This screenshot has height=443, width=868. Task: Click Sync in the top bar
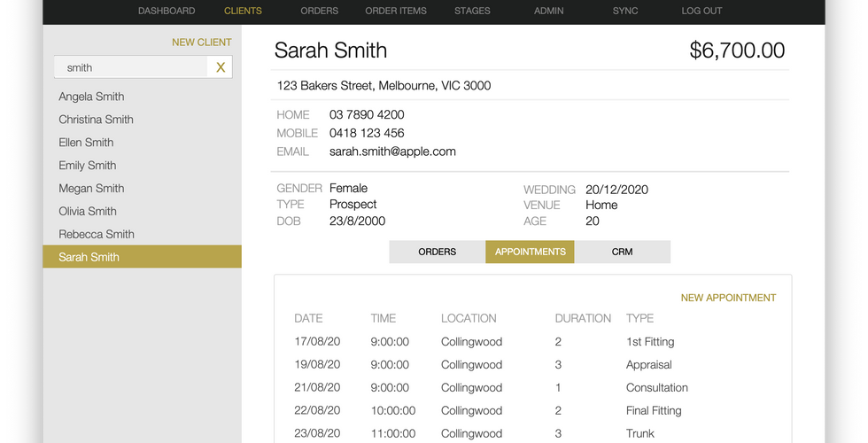[625, 11]
